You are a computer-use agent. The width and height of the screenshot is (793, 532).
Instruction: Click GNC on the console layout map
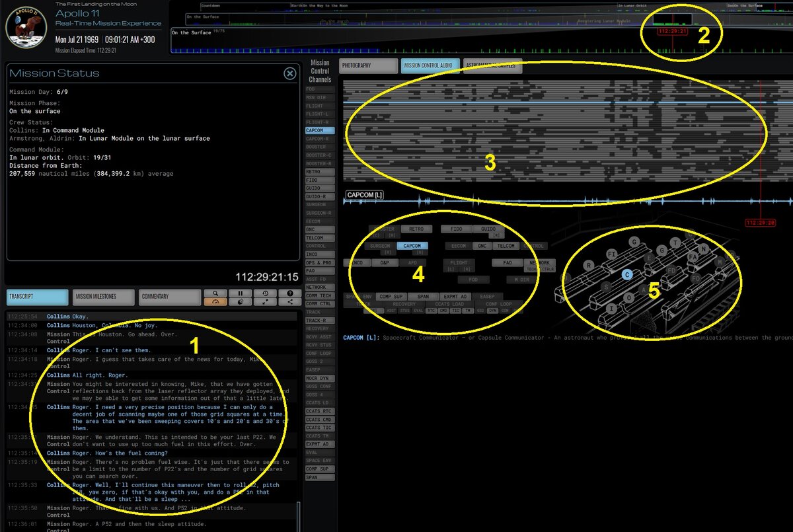click(482, 246)
